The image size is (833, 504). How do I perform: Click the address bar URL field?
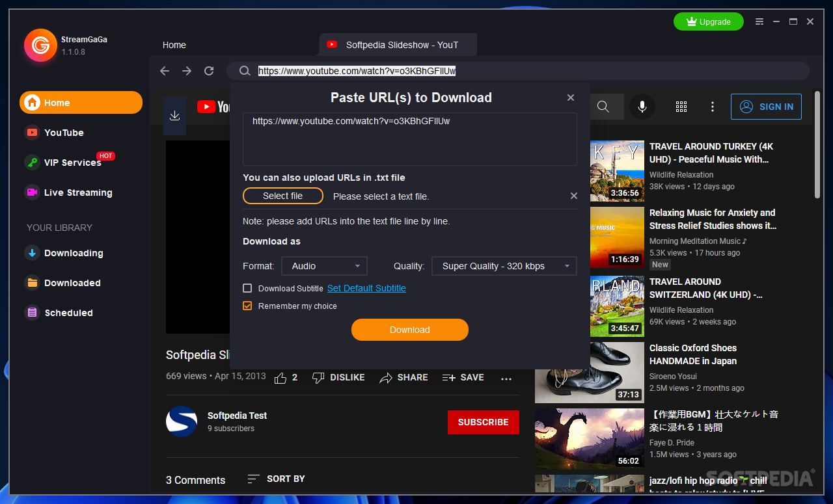pyautogui.click(x=517, y=71)
